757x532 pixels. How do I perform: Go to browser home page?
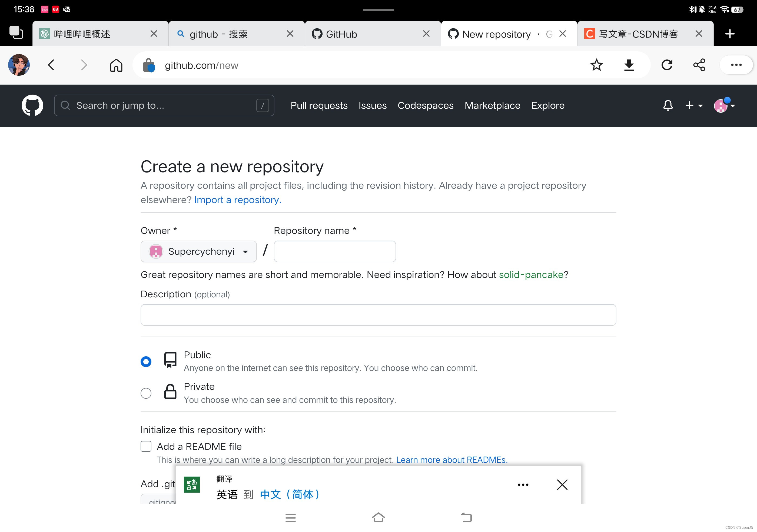116,65
